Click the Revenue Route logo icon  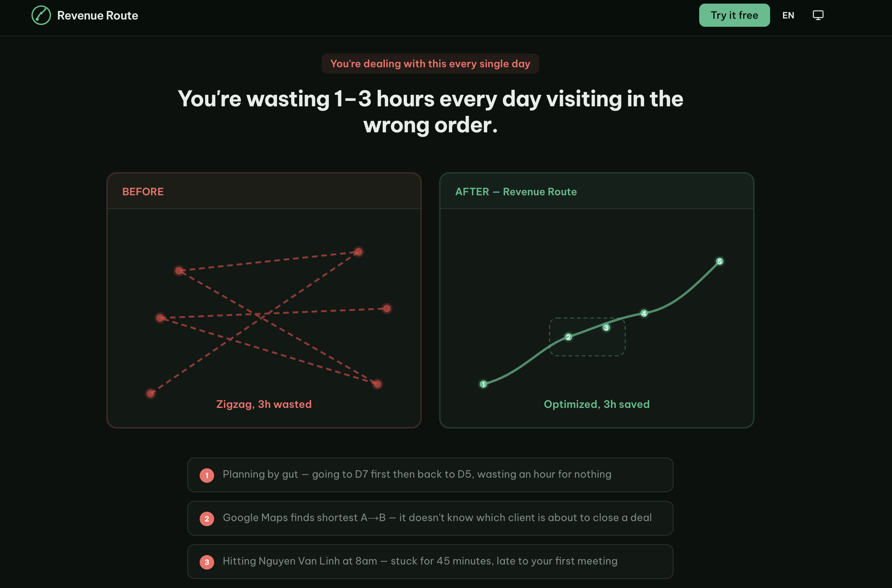coord(41,16)
